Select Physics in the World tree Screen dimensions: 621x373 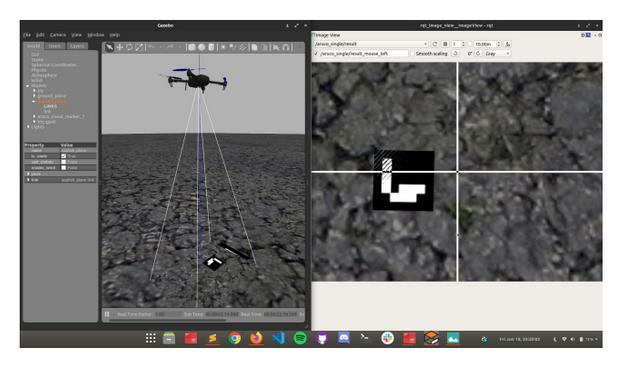click(38, 70)
